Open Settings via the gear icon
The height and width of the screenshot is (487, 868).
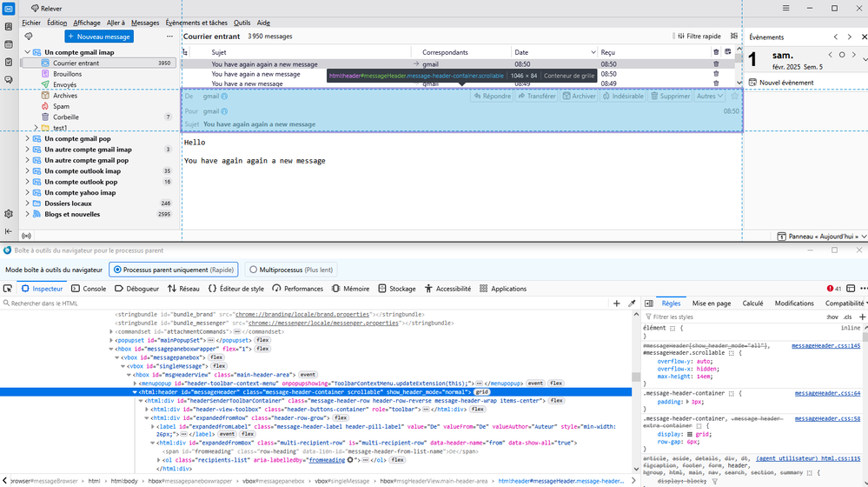point(9,214)
